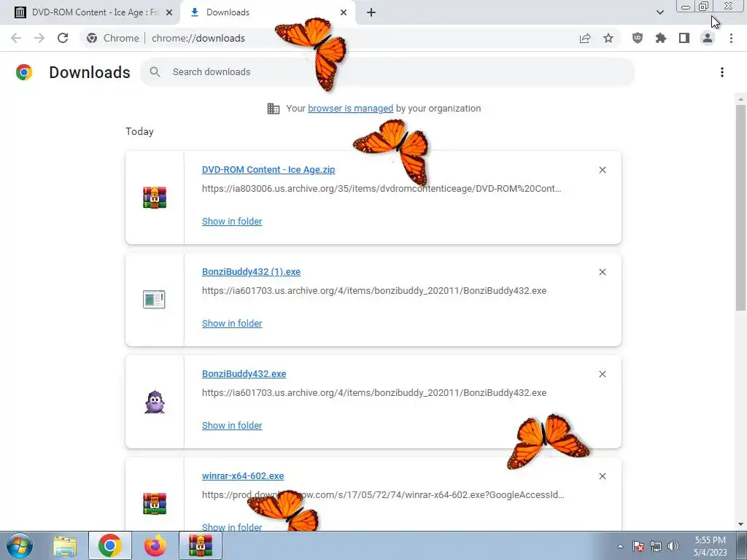Click the organization building icon

point(274,109)
